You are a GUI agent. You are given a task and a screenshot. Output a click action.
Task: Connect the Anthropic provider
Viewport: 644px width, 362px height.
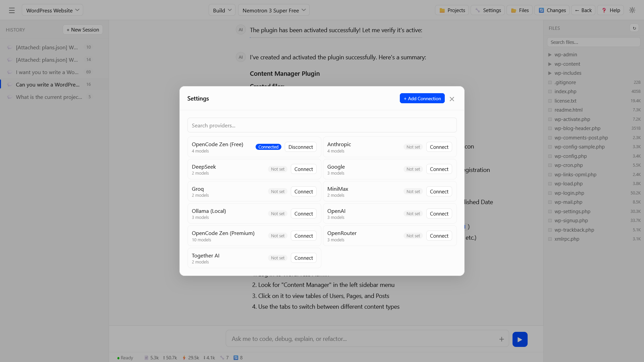click(x=439, y=147)
